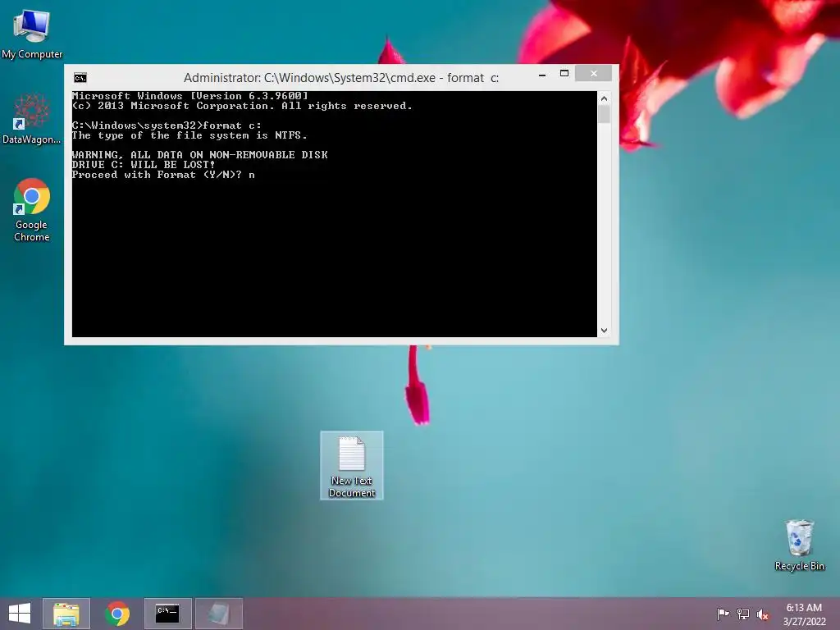Click the 'Proceed with Format (Y/N)?' line
Image resolution: width=840 pixels, height=630 pixels.
[163, 175]
